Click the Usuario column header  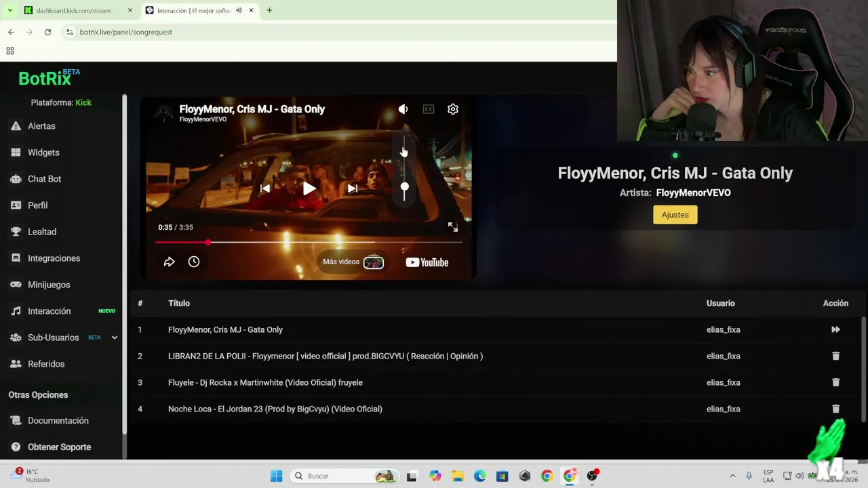tap(720, 303)
